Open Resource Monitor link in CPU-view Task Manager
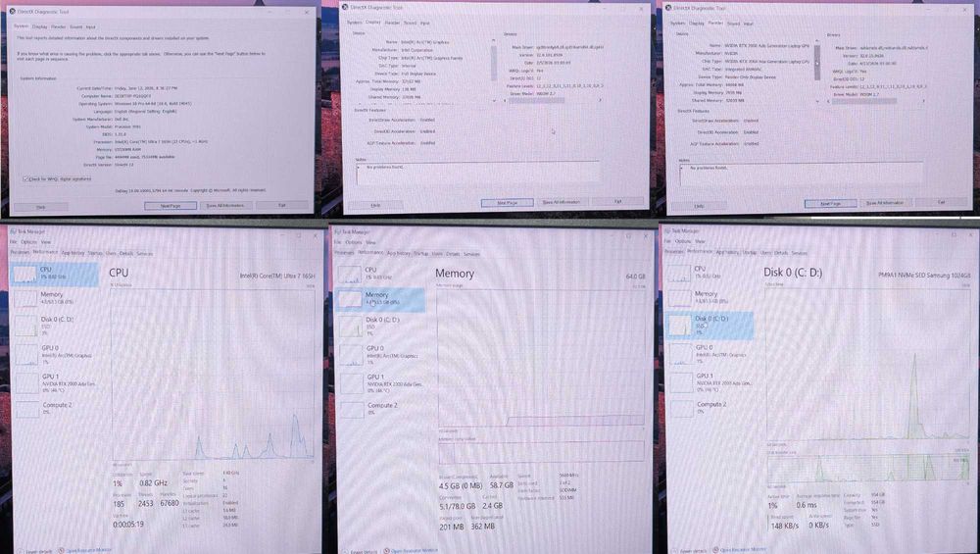Viewport: 980px width, 554px height. tap(88, 550)
